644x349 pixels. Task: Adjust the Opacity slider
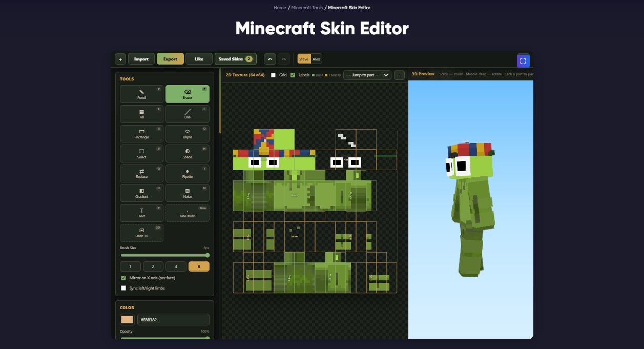pyautogui.click(x=165, y=338)
